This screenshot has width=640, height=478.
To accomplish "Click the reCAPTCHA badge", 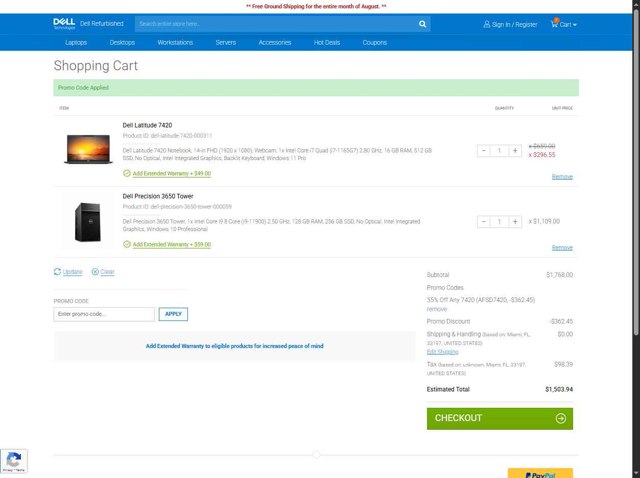I will point(14,461).
